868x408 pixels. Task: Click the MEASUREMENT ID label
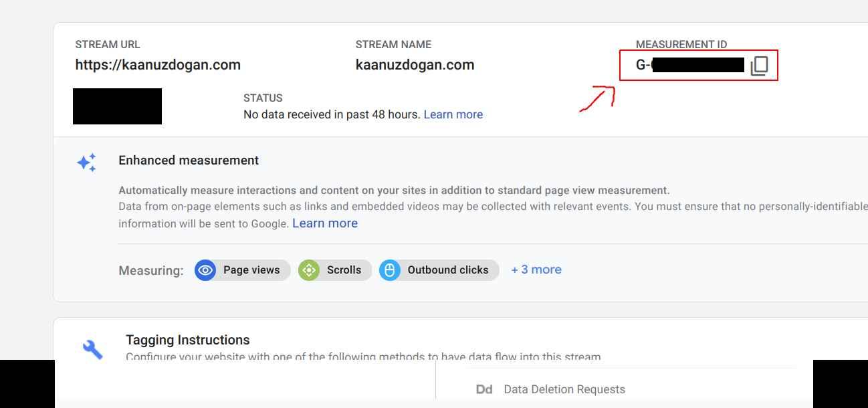681,45
